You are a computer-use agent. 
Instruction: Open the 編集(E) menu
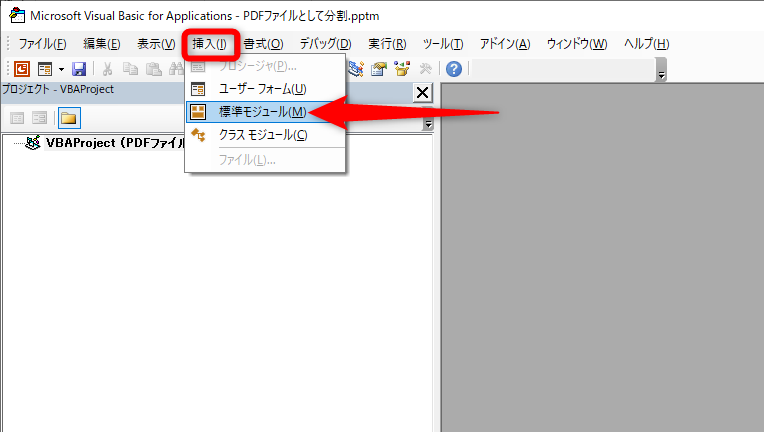[102, 44]
